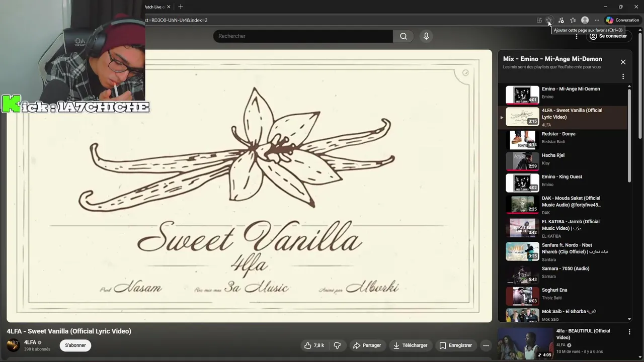Click Se connecter sign-in button
Image resolution: width=644 pixels, height=362 pixels.
coord(608,36)
